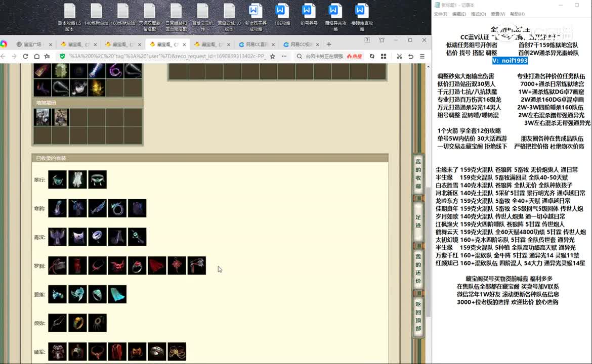Click the red mask icon in 罗刹 row
The height and width of the screenshot is (364, 592).
point(117,265)
